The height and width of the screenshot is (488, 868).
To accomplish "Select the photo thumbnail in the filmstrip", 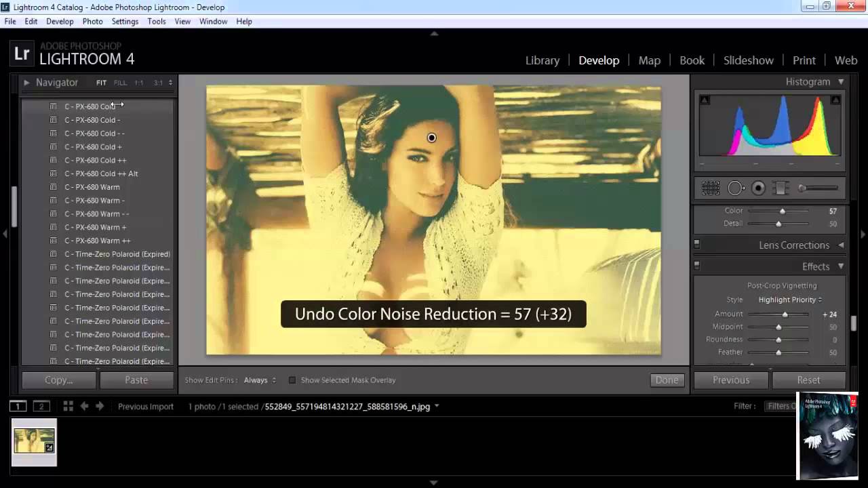I will (34, 442).
